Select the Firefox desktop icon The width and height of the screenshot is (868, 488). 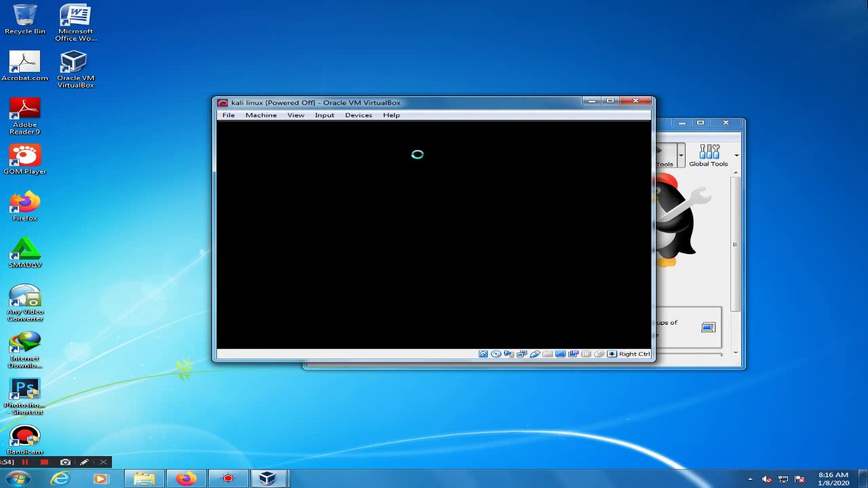tap(25, 206)
